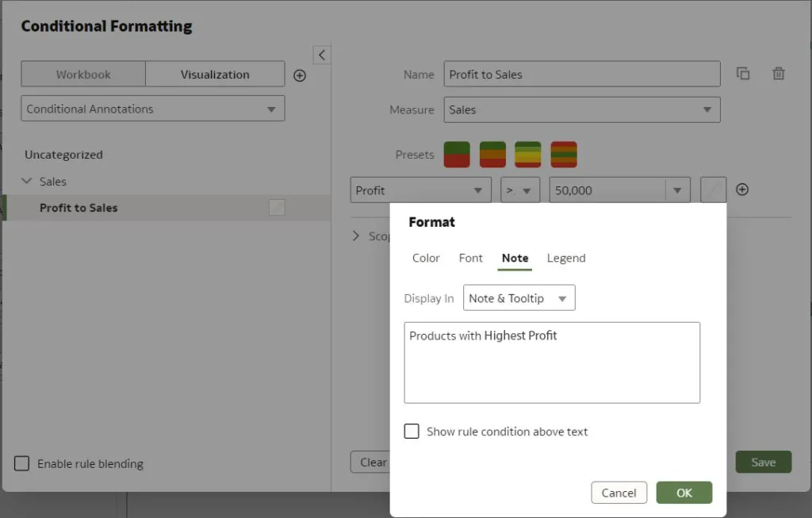Screen dimensions: 812x518
Task: Collapse the left panel with arrow icon
Action: [321, 55]
